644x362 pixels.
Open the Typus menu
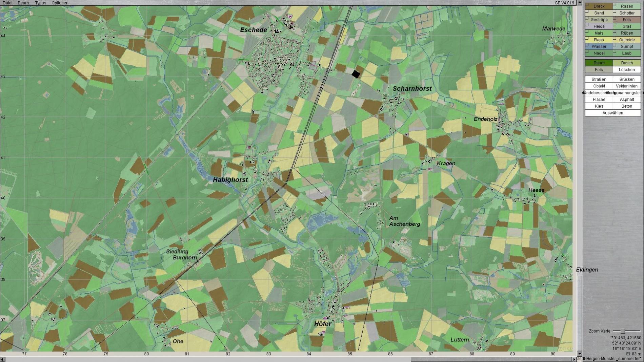point(40,3)
